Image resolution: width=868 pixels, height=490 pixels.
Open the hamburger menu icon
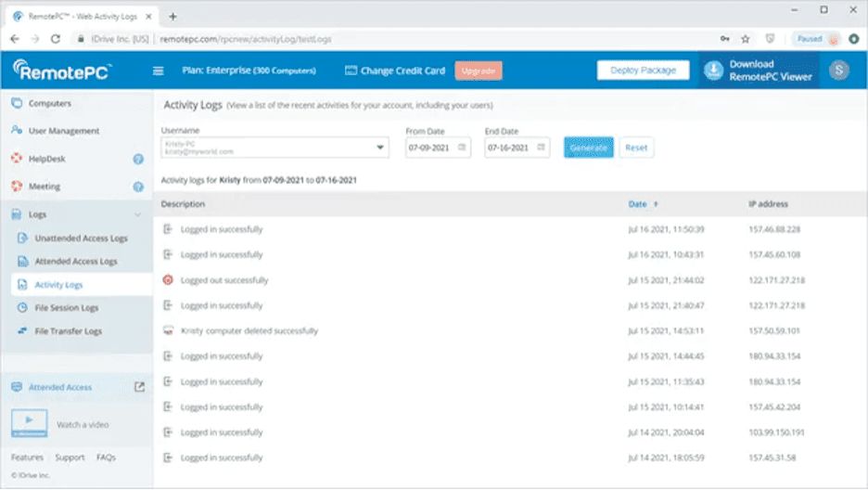tap(158, 71)
